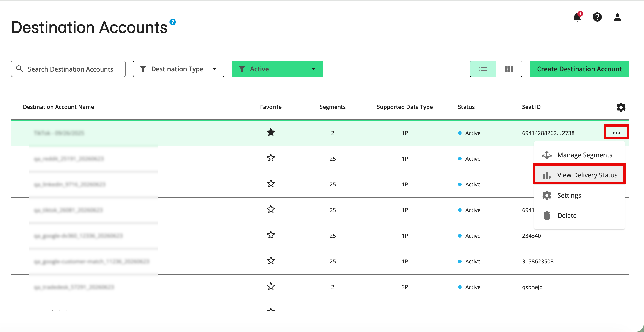The image size is (644, 332).
Task: Click Seat ID 69414288262... 2738
Action: [x=548, y=133]
